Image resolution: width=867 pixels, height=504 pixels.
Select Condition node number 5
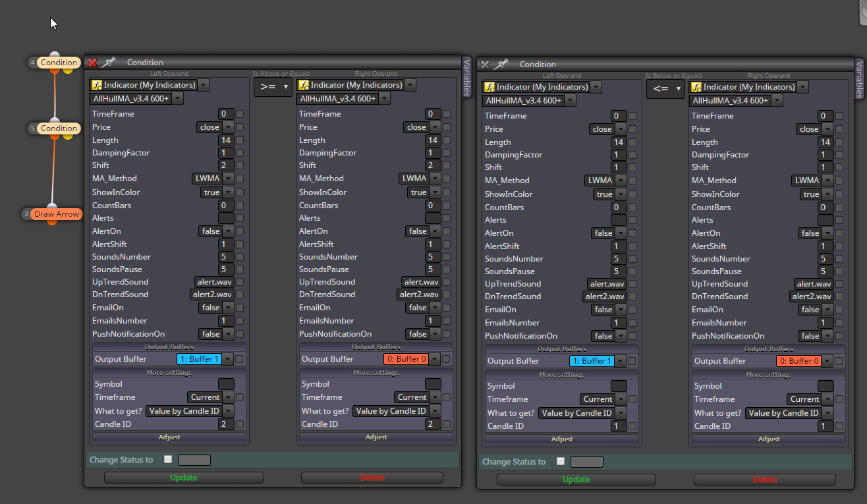[59, 128]
